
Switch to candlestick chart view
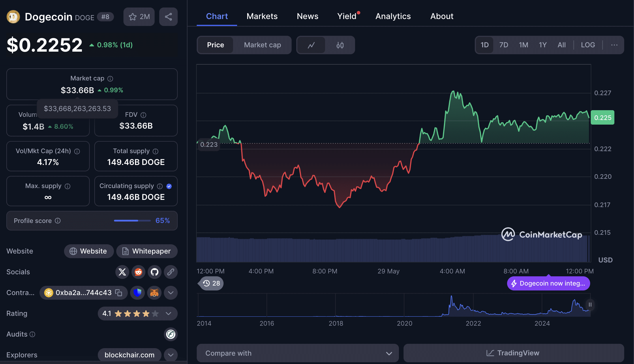(340, 45)
